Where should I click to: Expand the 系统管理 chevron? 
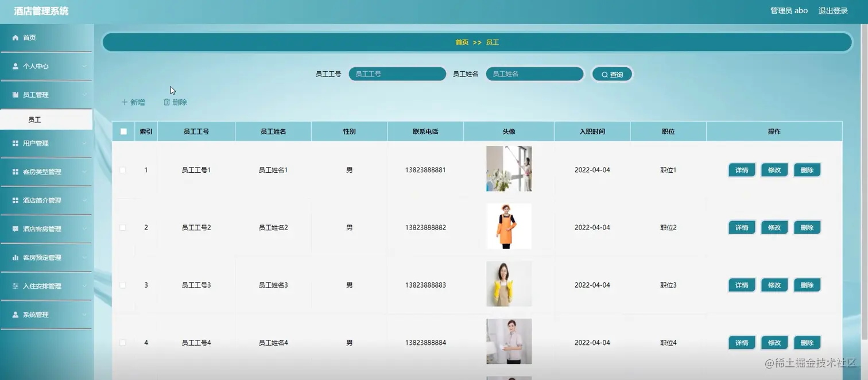[84, 315]
